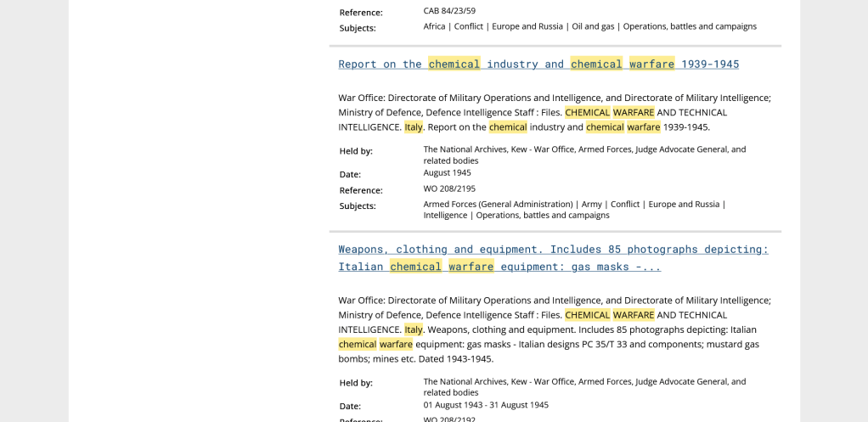The image size is (868, 422).
Task: Click 'Reference:' label beside WO 208/2195
Action: 361,190
